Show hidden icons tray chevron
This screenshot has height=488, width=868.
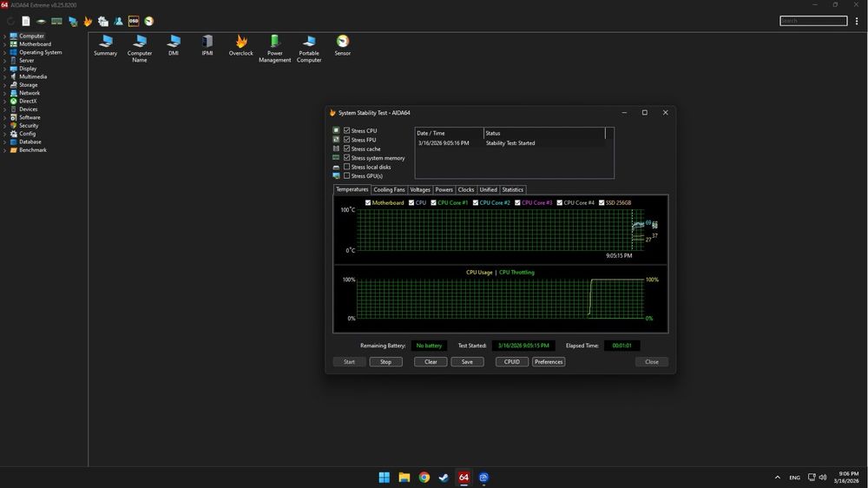[777, 477]
